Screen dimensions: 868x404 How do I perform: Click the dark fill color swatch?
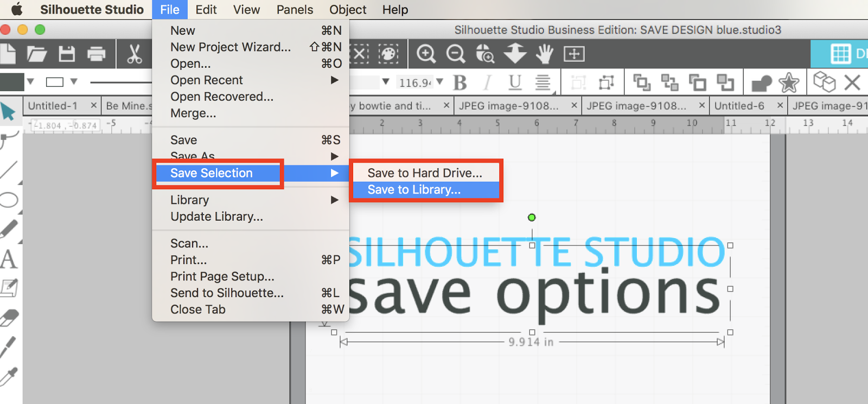(x=12, y=82)
